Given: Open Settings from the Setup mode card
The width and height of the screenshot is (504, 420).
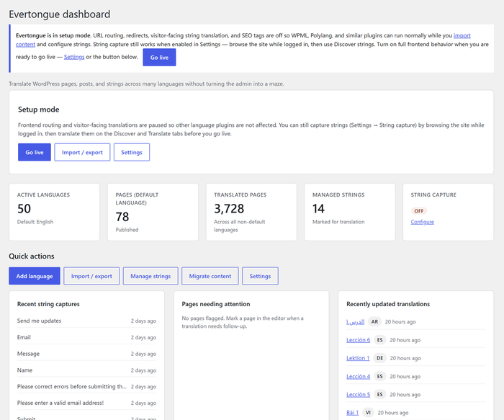Looking at the screenshot, I should tap(132, 152).
